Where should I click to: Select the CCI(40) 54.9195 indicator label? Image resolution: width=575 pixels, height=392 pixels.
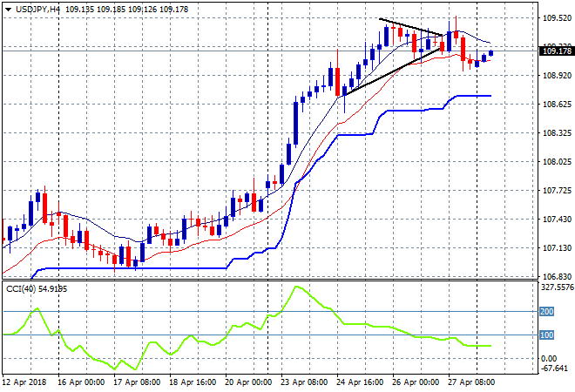[x=37, y=289]
